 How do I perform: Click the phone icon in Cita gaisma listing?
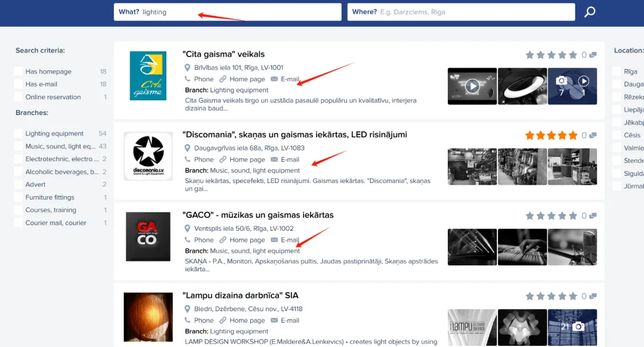click(187, 79)
